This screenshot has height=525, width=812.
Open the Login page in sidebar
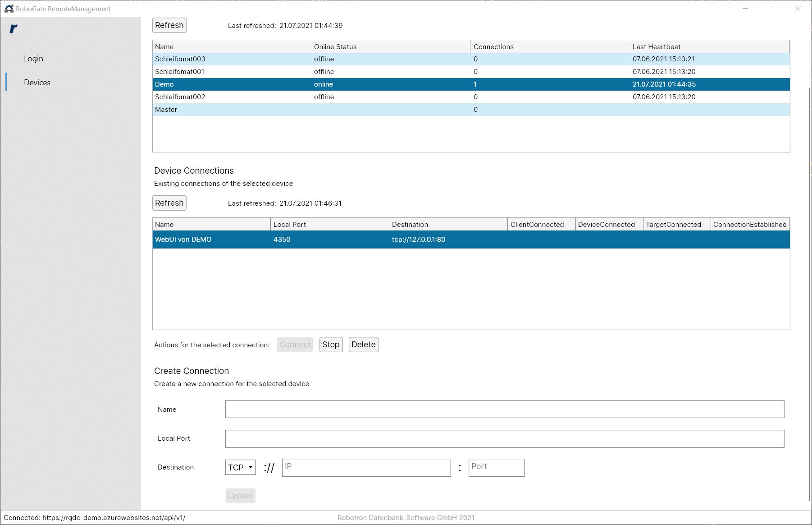click(33, 59)
